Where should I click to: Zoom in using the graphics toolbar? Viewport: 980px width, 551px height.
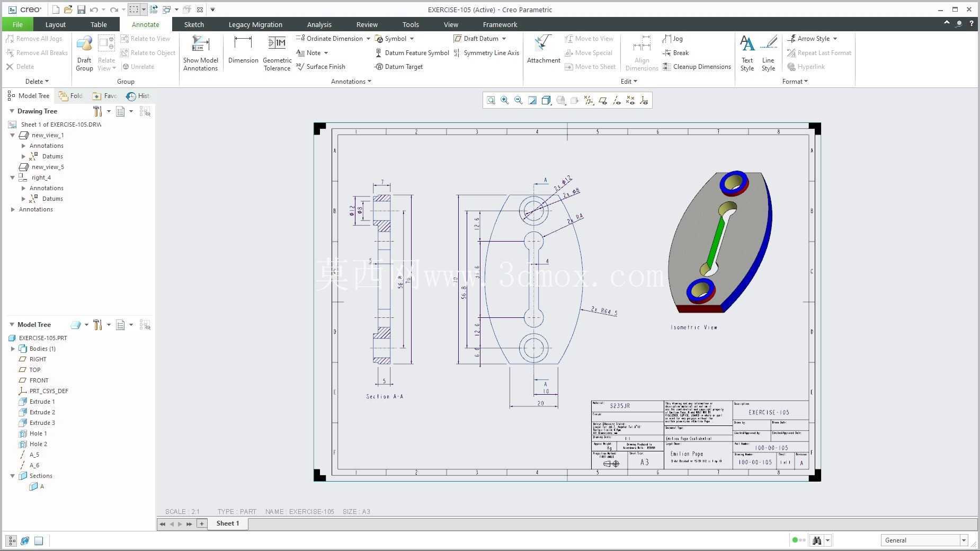(x=505, y=100)
